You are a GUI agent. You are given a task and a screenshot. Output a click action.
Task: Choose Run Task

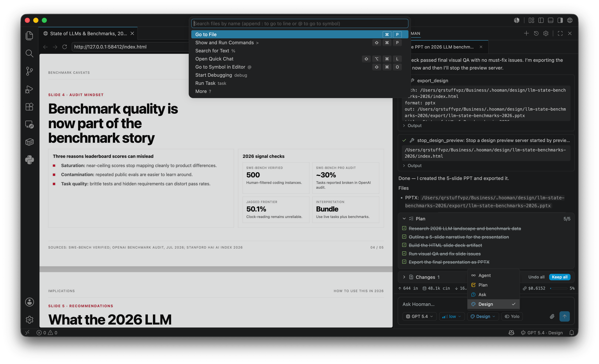pos(299,83)
